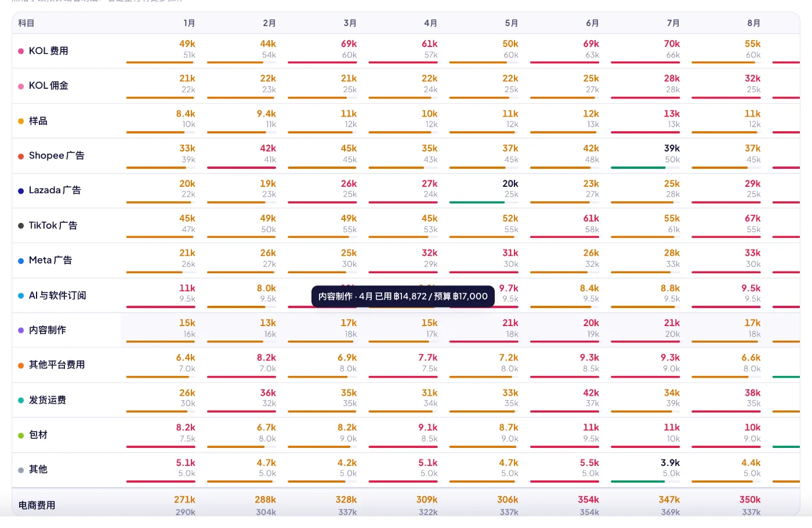Select the 发货运费 row label
The width and height of the screenshot is (812, 528).
click(x=48, y=400)
